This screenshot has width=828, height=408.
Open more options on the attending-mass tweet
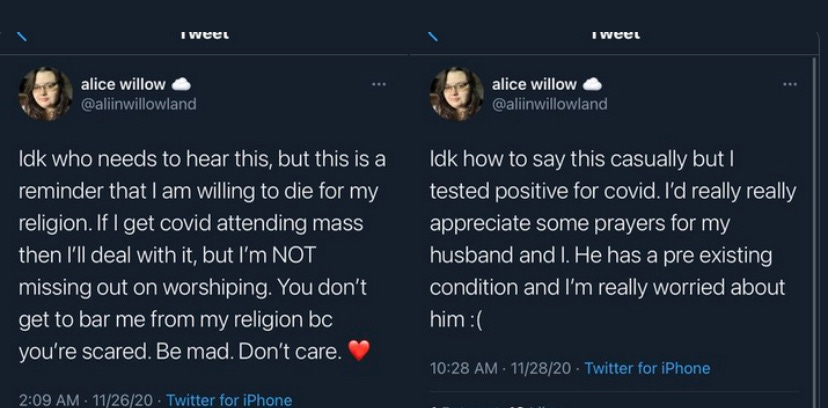(x=379, y=84)
